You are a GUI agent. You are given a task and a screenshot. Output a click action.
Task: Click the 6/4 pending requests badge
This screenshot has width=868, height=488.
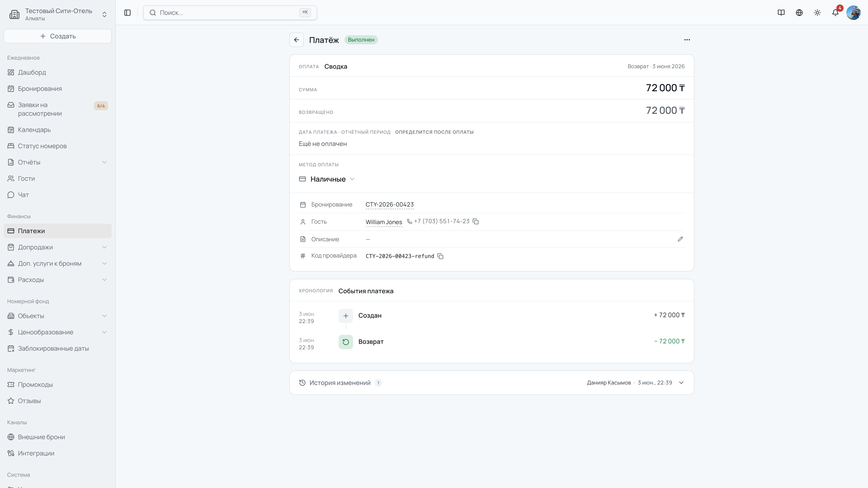(101, 106)
